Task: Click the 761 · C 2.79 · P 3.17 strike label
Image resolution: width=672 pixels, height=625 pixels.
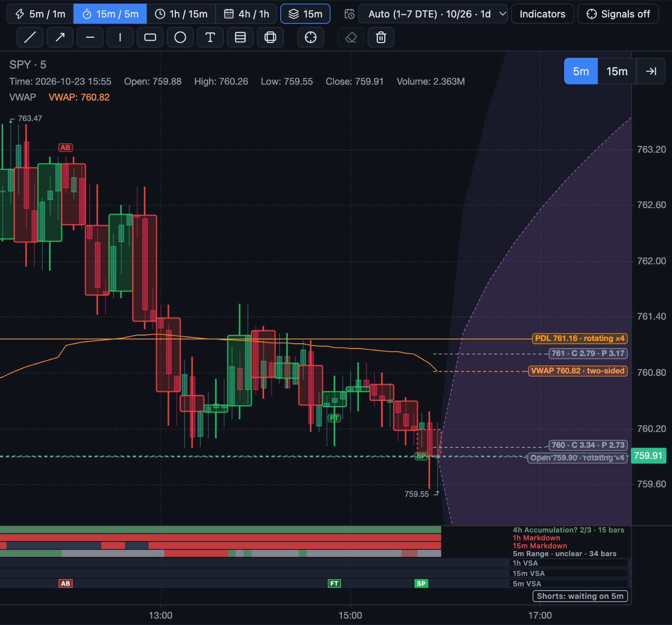Action: (x=588, y=353)
